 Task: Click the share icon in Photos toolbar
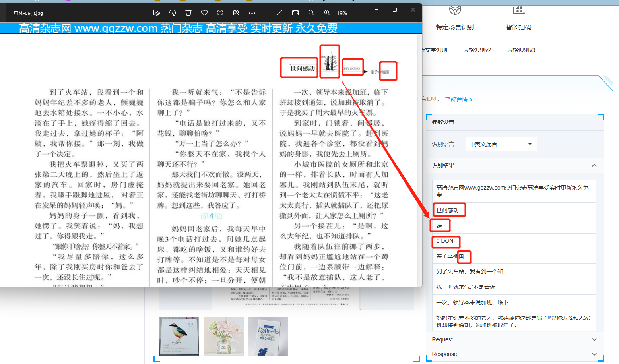point(236,13)
